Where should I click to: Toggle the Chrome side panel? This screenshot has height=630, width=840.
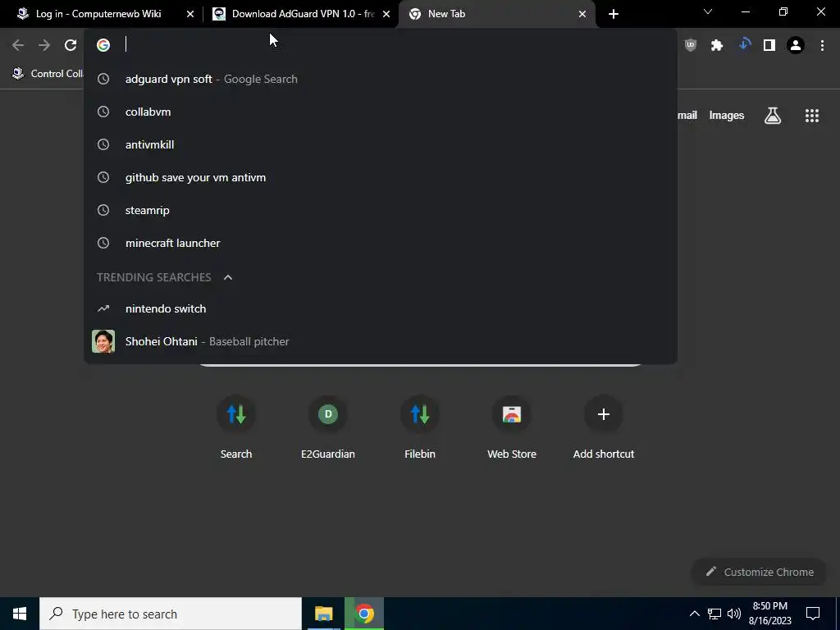(769, 45)
